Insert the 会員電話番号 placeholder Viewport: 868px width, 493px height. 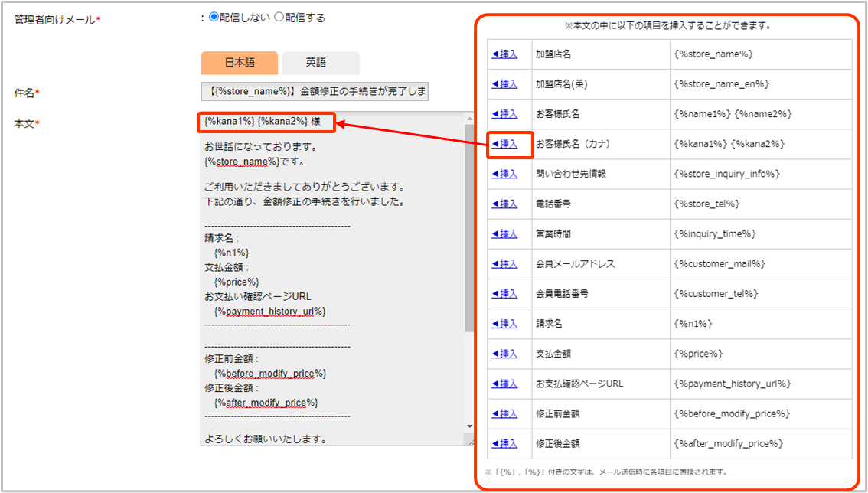[504, 294]
